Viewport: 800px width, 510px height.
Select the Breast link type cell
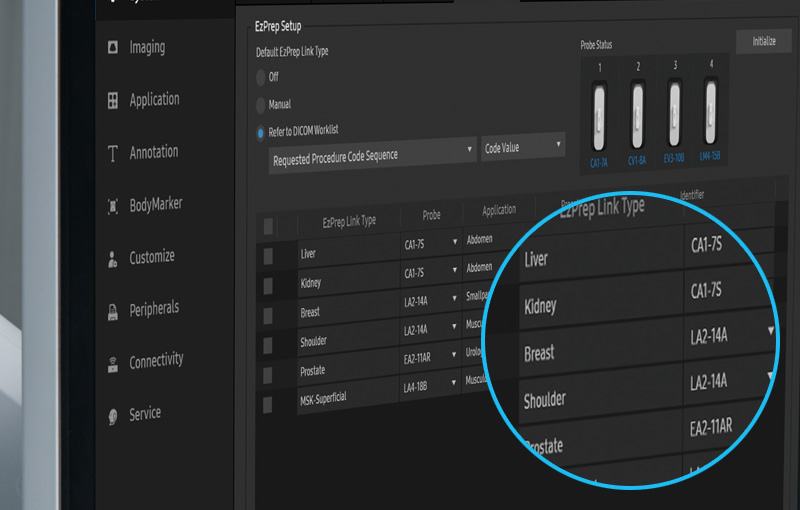coord(349,308)
